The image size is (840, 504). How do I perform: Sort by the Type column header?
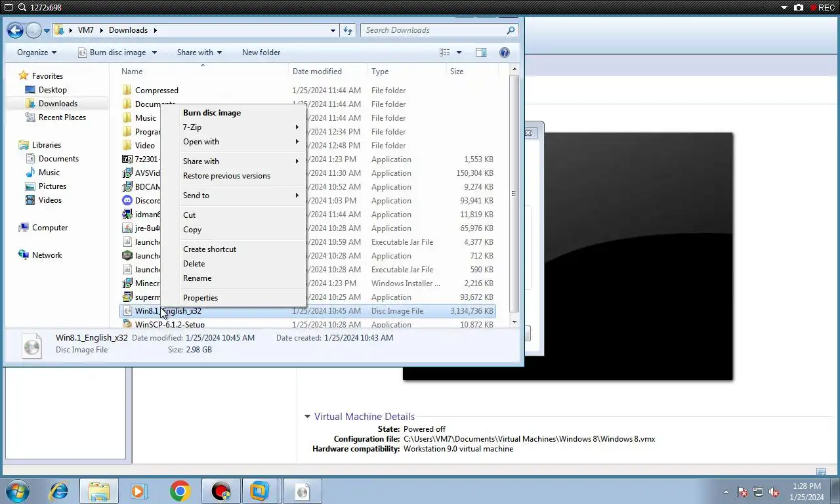pos(406,72)
